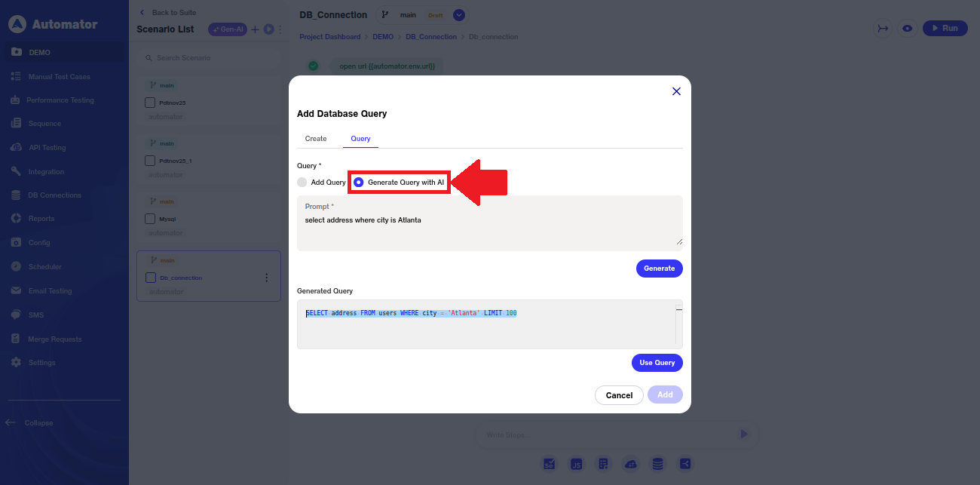Select the Add Query radio button
This screenshot has height=485, width=980.
[x=302, y=183]
